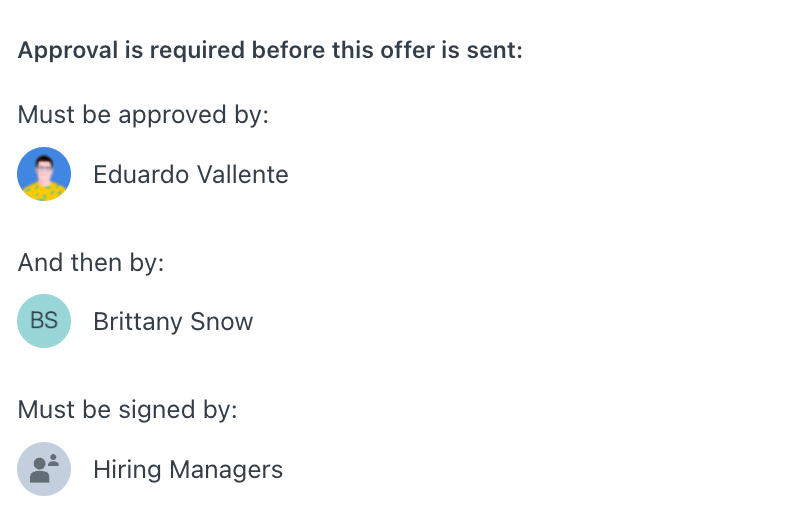Click the 'And then by:' label
Image resolution: width=812 pixels, height=525 pixels.
pyautogui.click(x=91, y=262)
